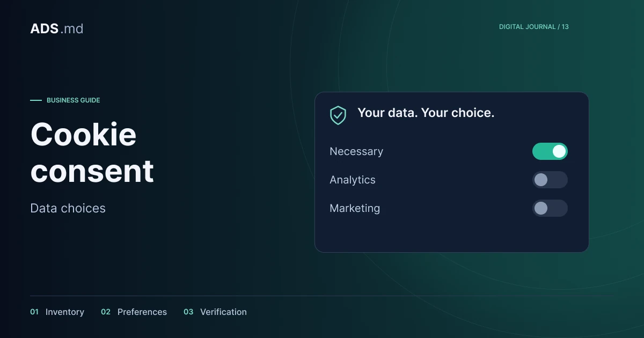This screenshot has height=338, width=644.
Task: Click the number 02 step marker
Action: [106, 312]
